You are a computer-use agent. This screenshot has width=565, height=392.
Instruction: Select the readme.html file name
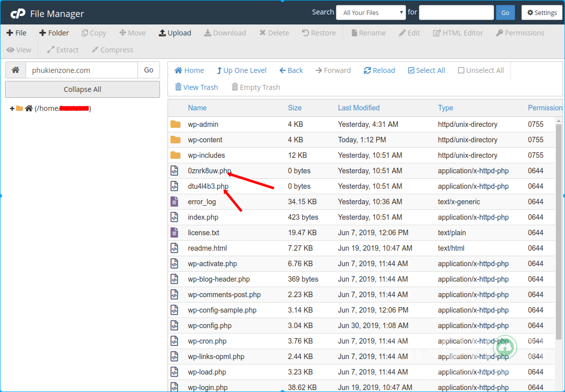[x=207, y=248]
